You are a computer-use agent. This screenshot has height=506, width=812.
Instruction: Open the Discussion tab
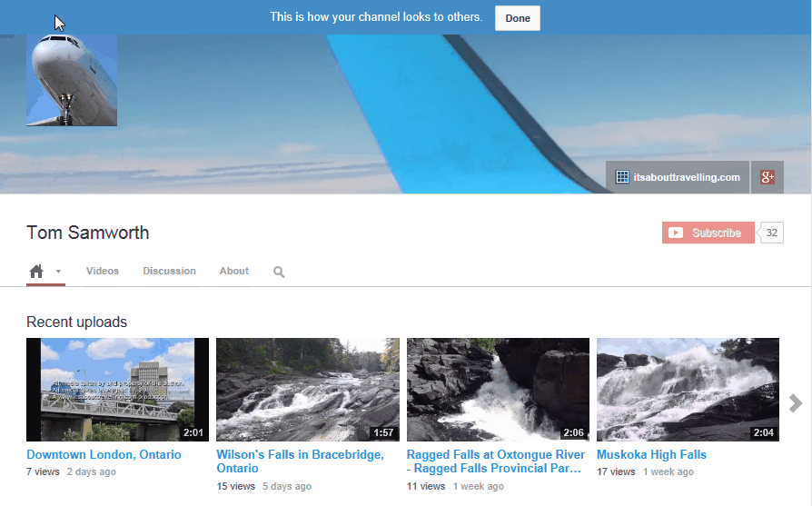169,271
